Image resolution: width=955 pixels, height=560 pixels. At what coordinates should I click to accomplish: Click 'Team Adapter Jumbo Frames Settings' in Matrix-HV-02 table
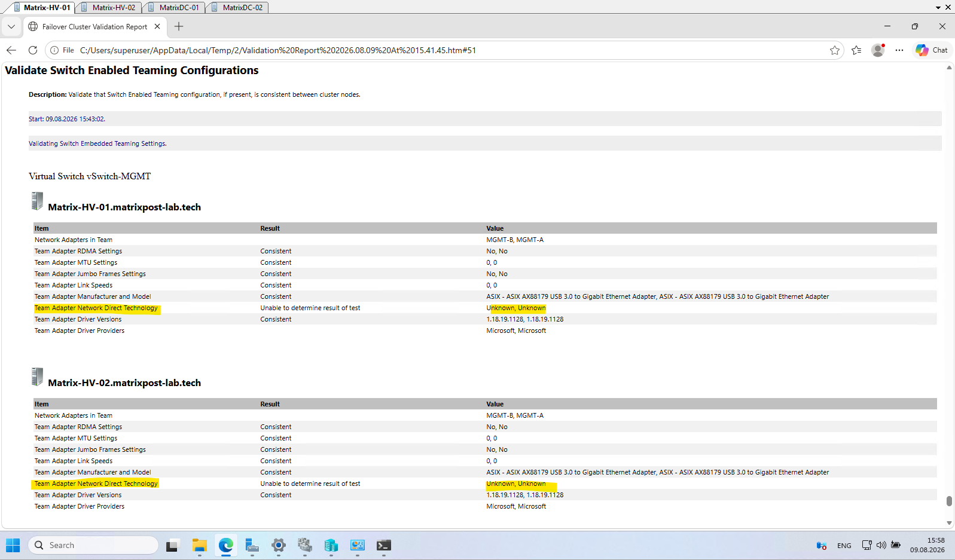(x=90, y=450)
